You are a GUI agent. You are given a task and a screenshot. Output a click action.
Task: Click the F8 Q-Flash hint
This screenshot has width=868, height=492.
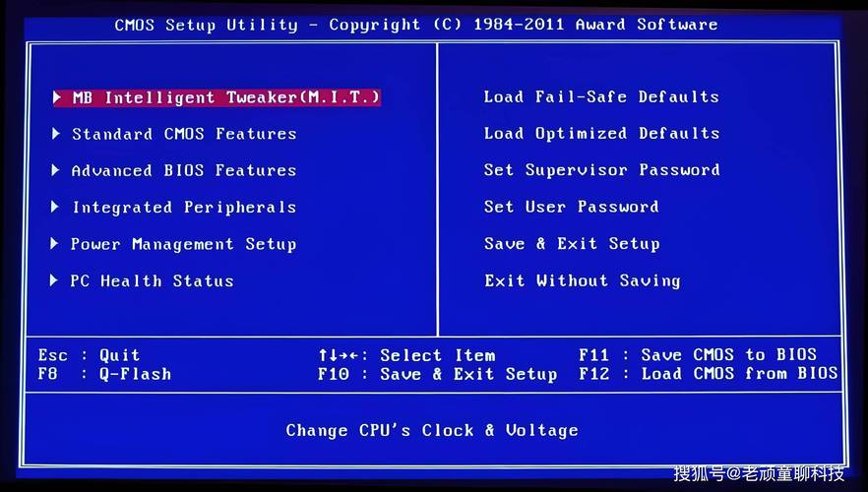pos(104,374)
